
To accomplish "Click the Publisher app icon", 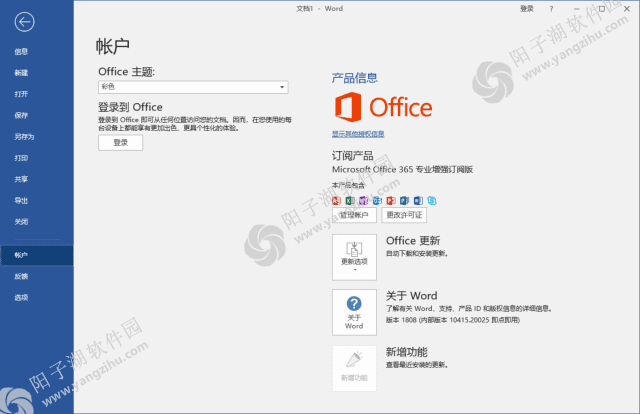I will coord(404,200).
